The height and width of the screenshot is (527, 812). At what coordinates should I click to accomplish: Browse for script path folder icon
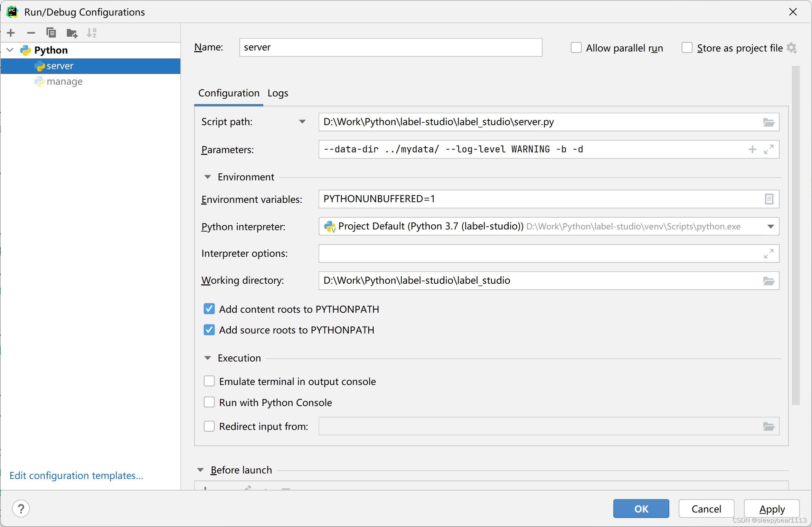pos(768,122)
